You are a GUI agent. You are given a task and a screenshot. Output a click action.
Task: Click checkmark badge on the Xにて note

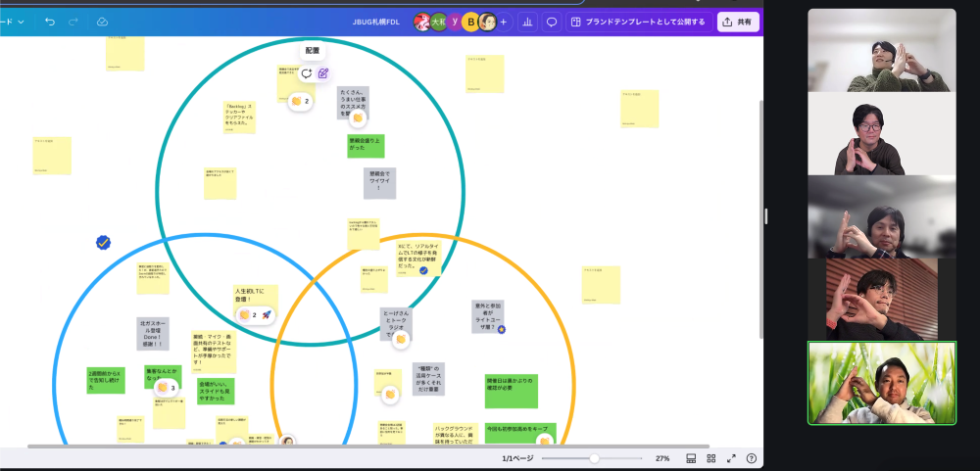tap(423, 270)
